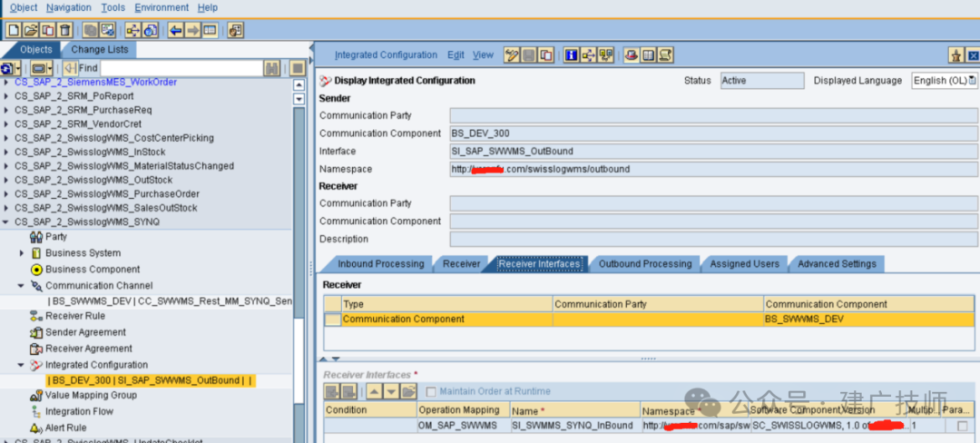The height and width of the screenshot is (443, 980).
Task: Open the Environment menu
Action: tap(162, 7)
